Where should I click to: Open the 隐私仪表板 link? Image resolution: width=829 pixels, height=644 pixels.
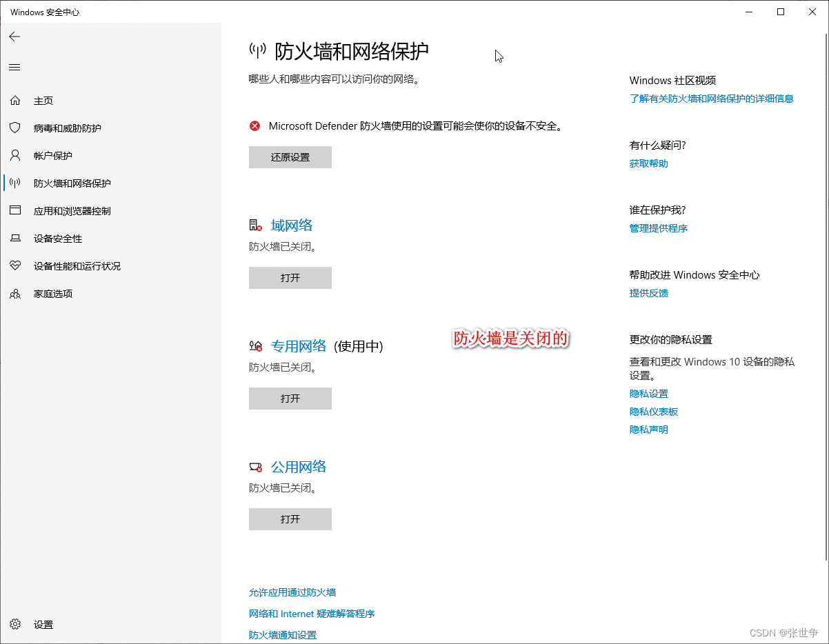pyautogui.click(x=654, y=412)
